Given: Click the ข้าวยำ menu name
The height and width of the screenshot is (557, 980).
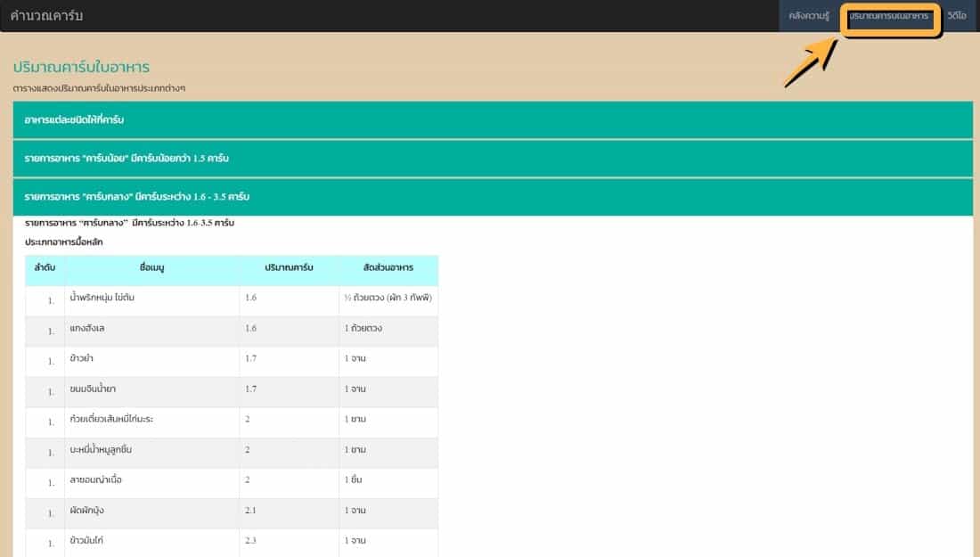Looking at the screenshot, I should 83,358.
